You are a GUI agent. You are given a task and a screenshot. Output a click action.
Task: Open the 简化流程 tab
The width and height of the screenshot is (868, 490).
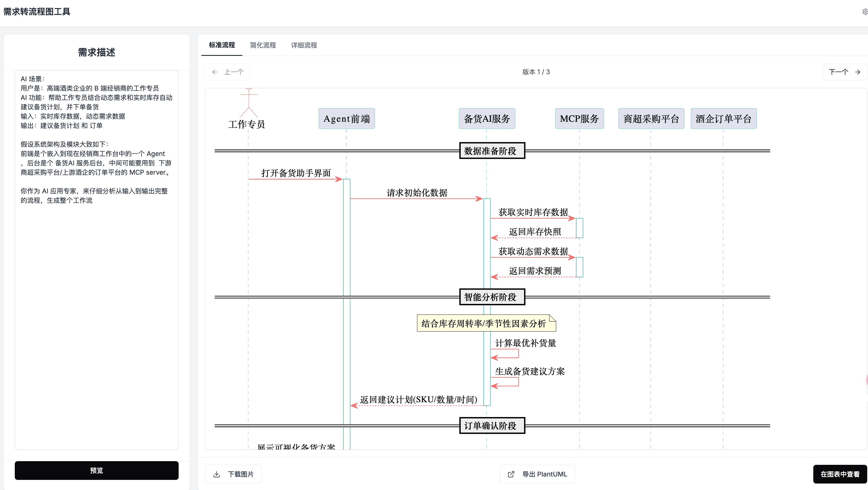coord(263,45)
